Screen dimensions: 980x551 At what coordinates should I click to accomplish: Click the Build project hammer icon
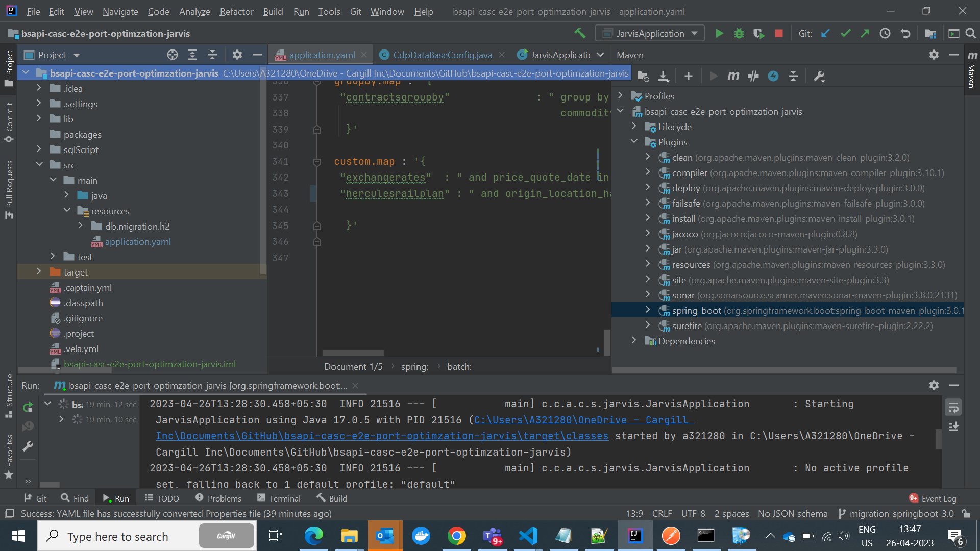pyautogui.click(x=580, y=34)
